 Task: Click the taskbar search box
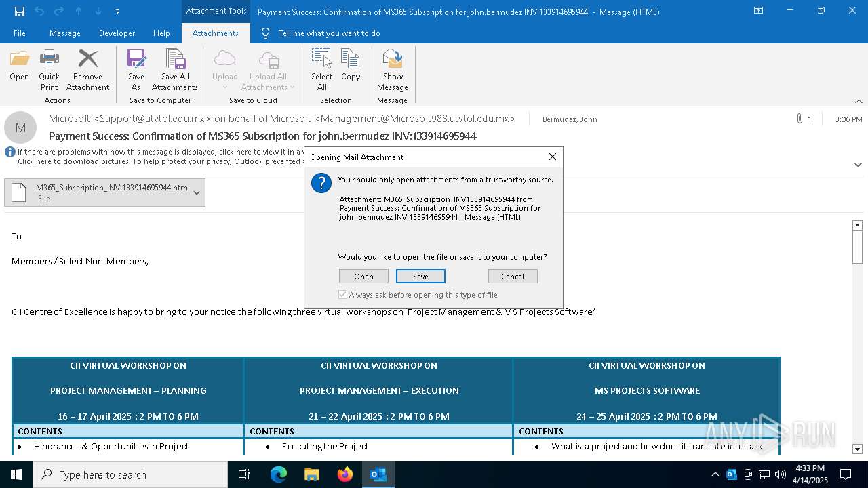point(130,474)
